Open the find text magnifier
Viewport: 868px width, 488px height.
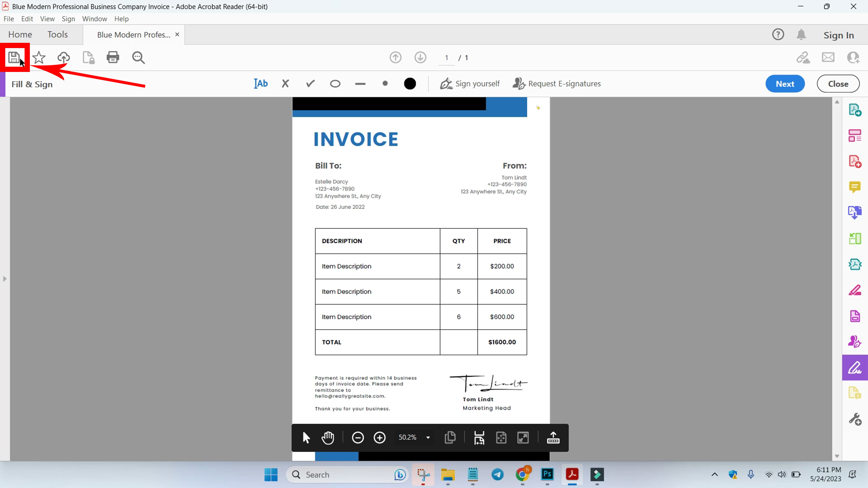coord(139,58)
